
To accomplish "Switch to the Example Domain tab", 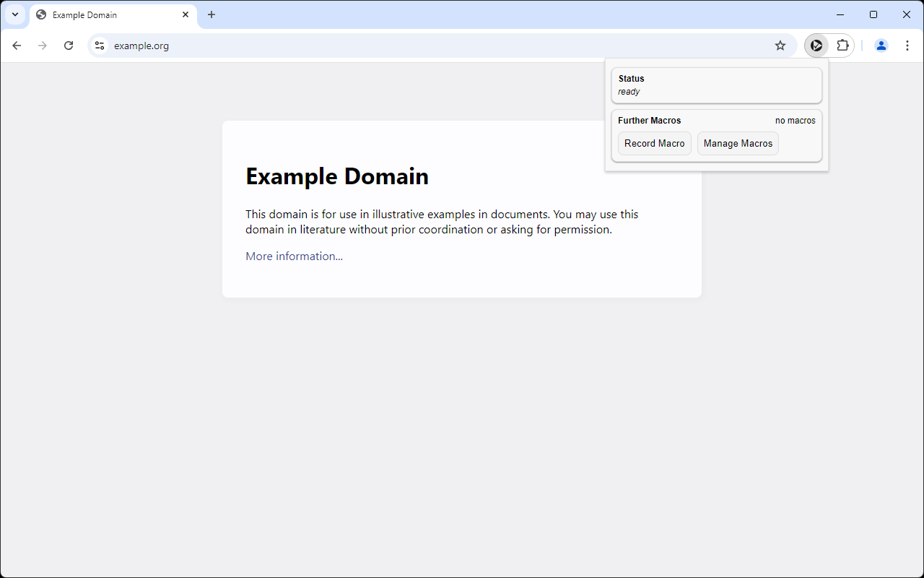I will pyautogui.click(x=108, y=14).
